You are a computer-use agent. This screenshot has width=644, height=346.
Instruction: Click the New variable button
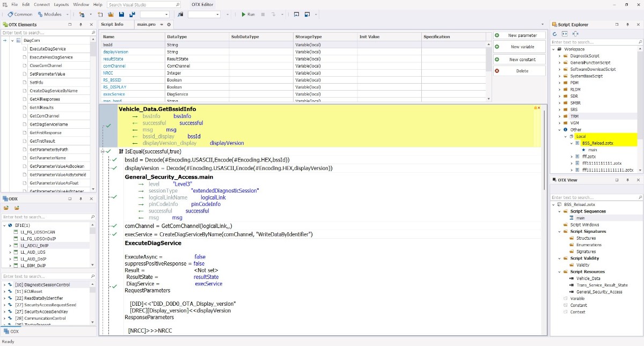(519, 47)
